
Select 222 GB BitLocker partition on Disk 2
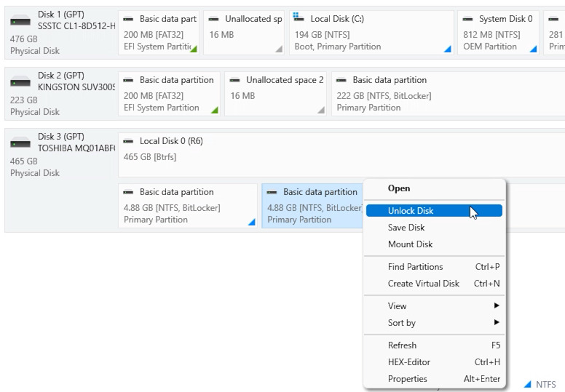click(448, 94)
